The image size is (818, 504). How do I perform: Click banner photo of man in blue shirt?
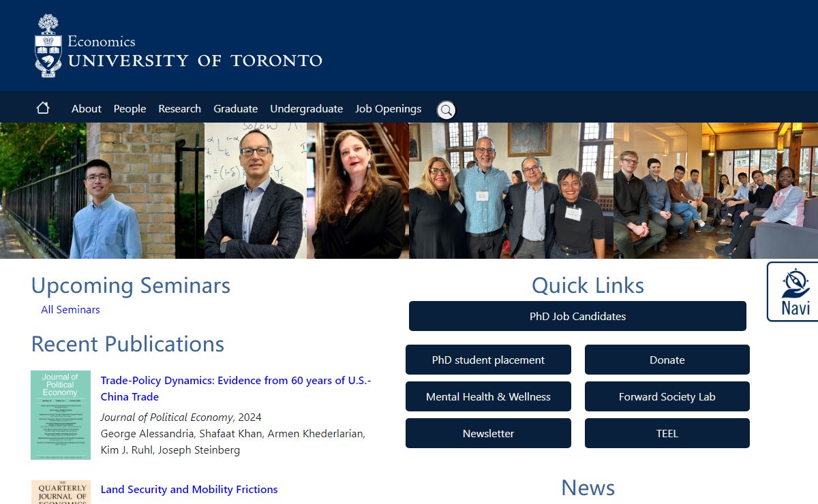click(102, 191)
